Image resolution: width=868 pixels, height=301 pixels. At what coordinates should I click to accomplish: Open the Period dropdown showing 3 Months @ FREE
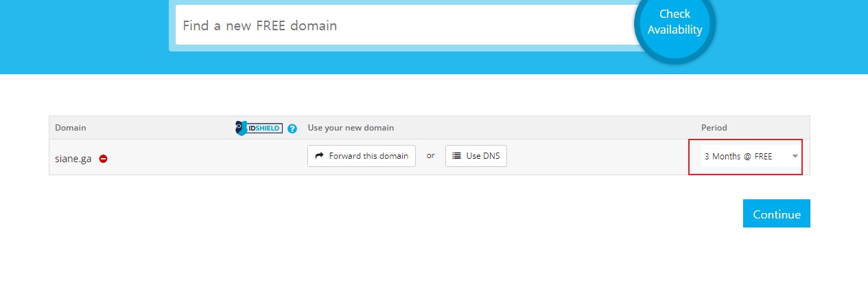(751, 157)
